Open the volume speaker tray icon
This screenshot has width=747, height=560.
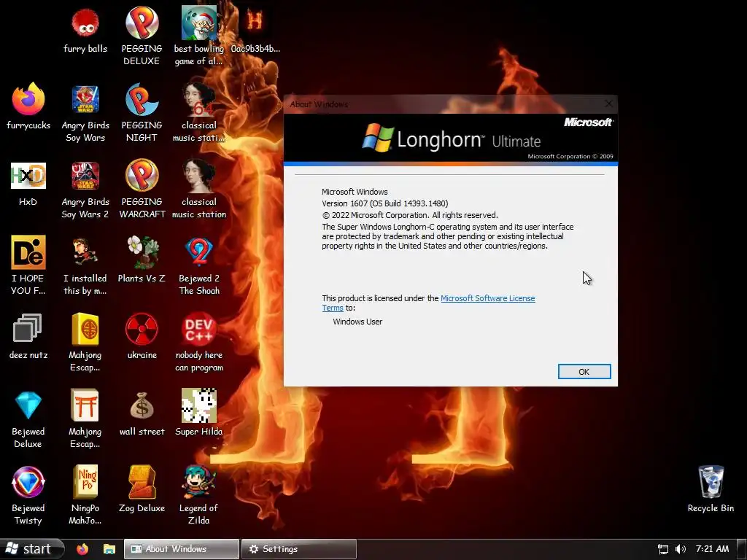[681, 549]
